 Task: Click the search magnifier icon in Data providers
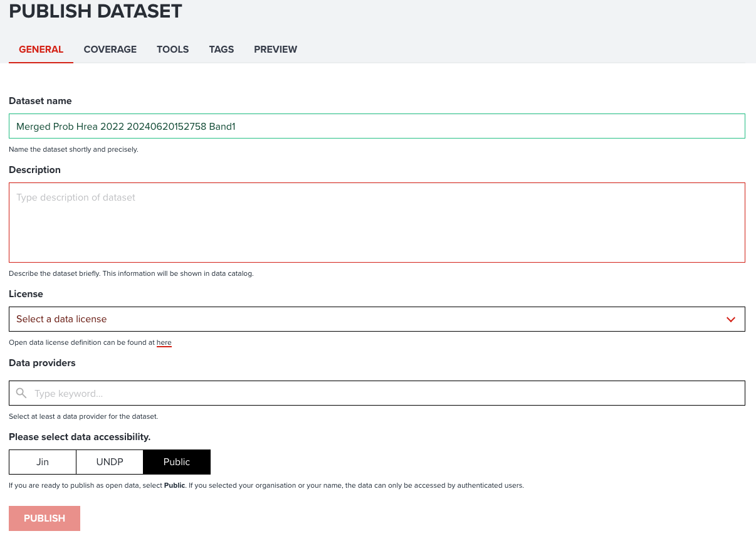click(21, 392)
